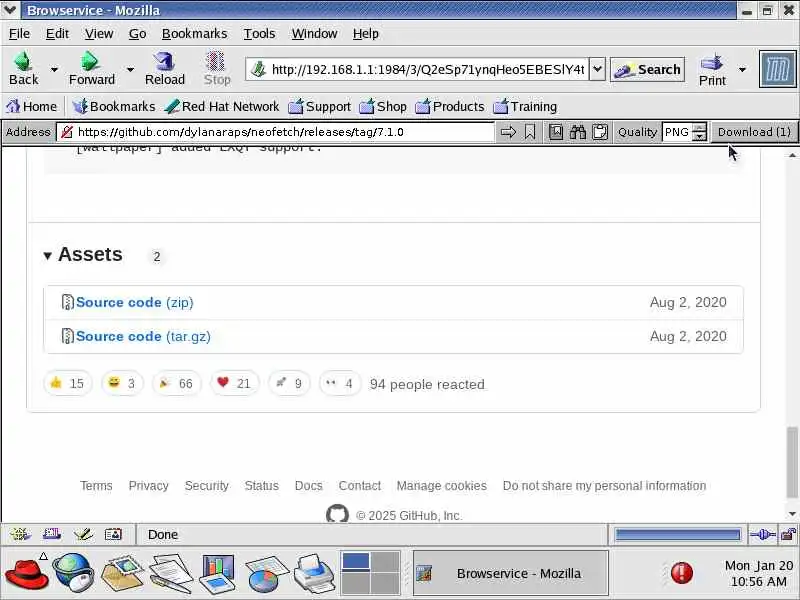Launch the spreadsheet chart panel icon
The width and height of the screenshot is (800, 600).
point(266,574)
